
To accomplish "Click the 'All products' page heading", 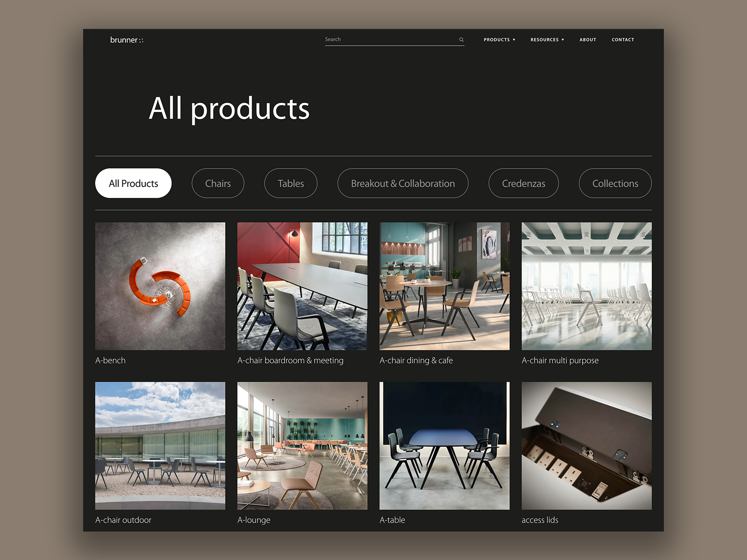I will pyautogui.click(x=229, y=109).
